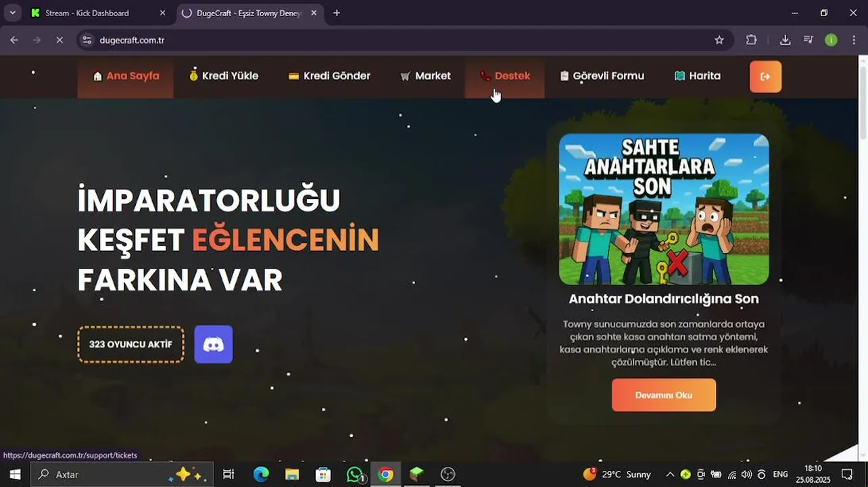Open the tab search dropdown arrow
Screen dimensions: 868x487
[x=12, y=13]
